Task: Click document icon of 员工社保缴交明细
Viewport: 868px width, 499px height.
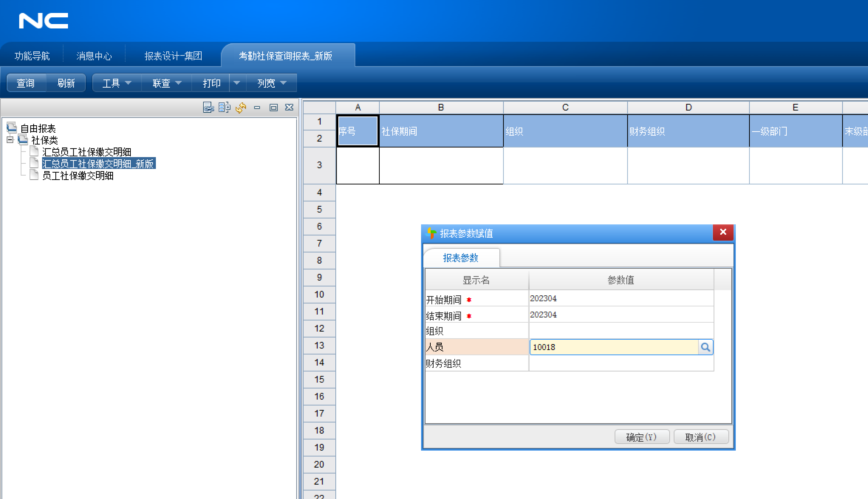Action: tap(34, 175)
